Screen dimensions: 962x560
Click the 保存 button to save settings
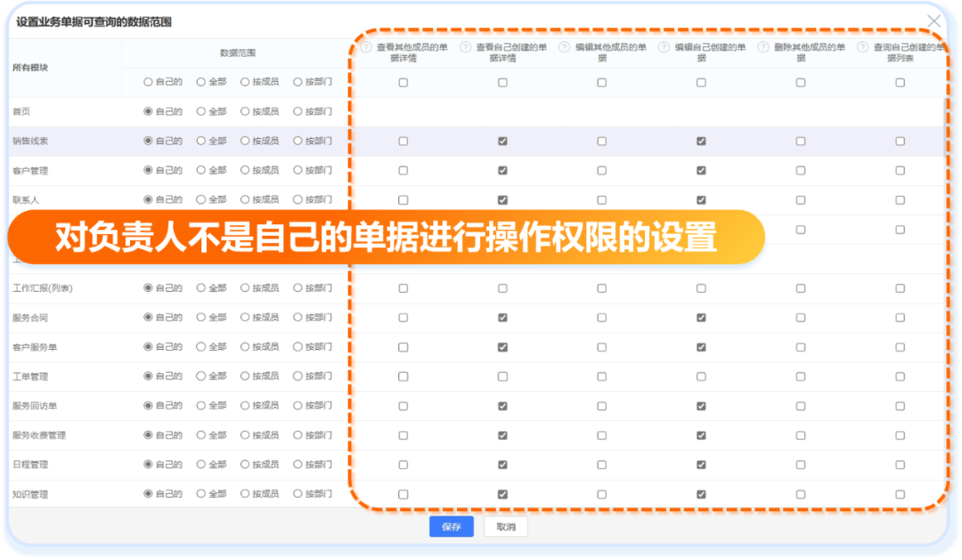tap(451, 526)
